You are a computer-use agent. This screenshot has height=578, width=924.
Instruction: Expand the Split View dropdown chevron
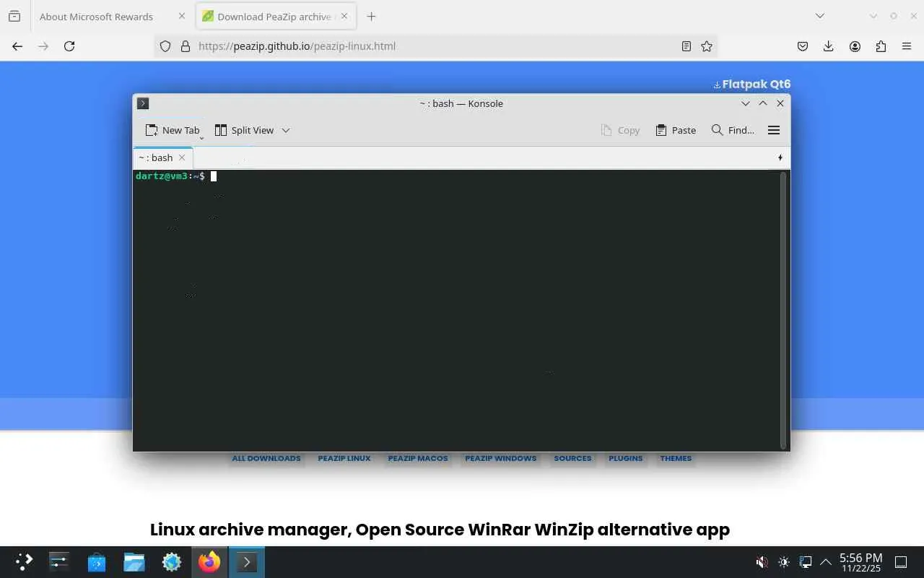[x=286, y=130]
